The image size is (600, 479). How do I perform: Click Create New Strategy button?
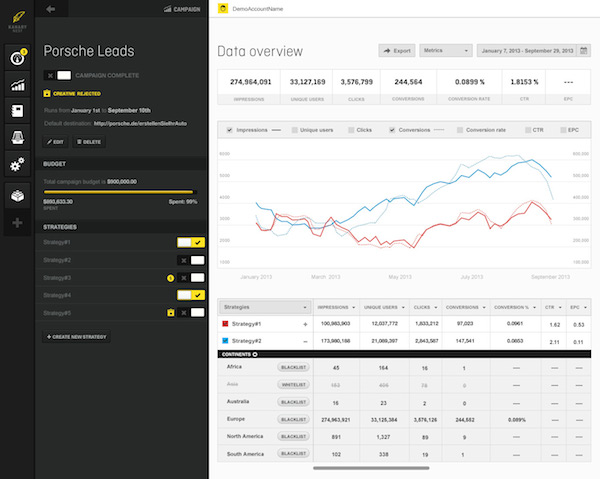[x=77, y=337]
